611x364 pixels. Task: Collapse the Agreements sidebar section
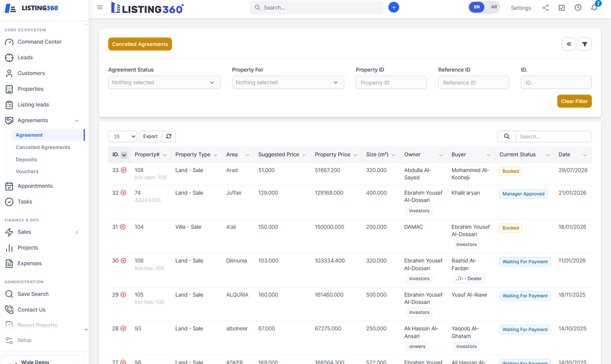coord(77,121)
